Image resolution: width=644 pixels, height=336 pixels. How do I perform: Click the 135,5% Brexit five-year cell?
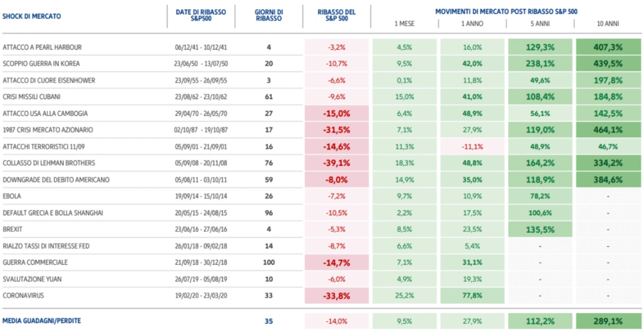540,229
